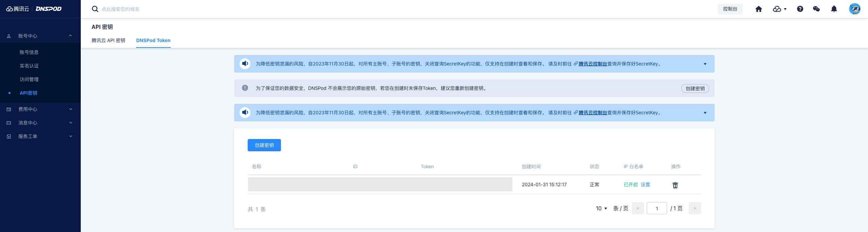The image size is (868, 232).
Task: Select the API密钥 sidebar item
Action: click(x=29, y=93)
